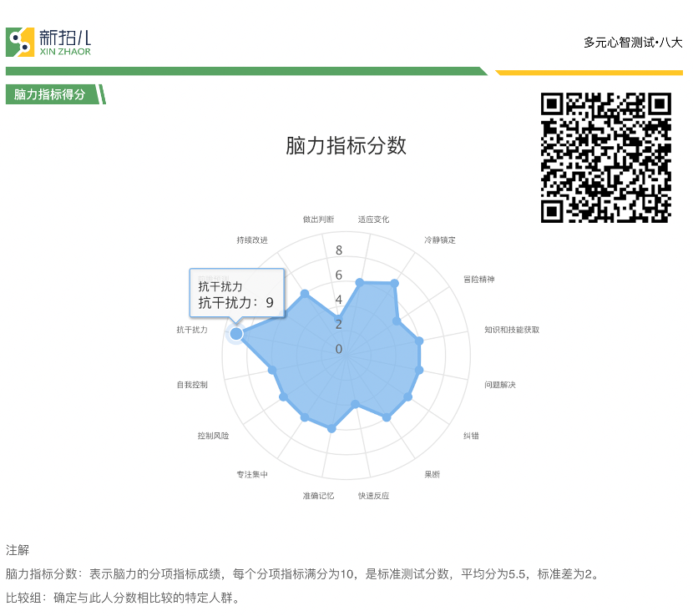Click the 知识和技能获取 axis label
The height and width of the screenshot is (616, 693).
point(512,330)
